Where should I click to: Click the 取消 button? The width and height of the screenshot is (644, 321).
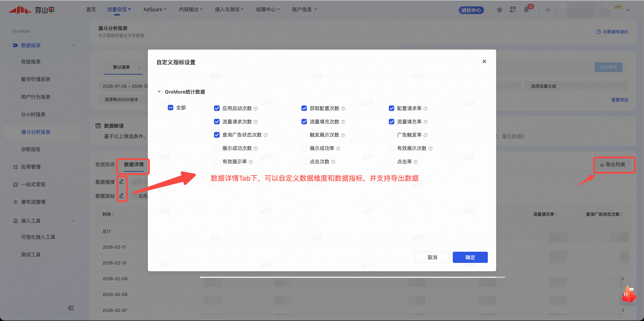432,257
